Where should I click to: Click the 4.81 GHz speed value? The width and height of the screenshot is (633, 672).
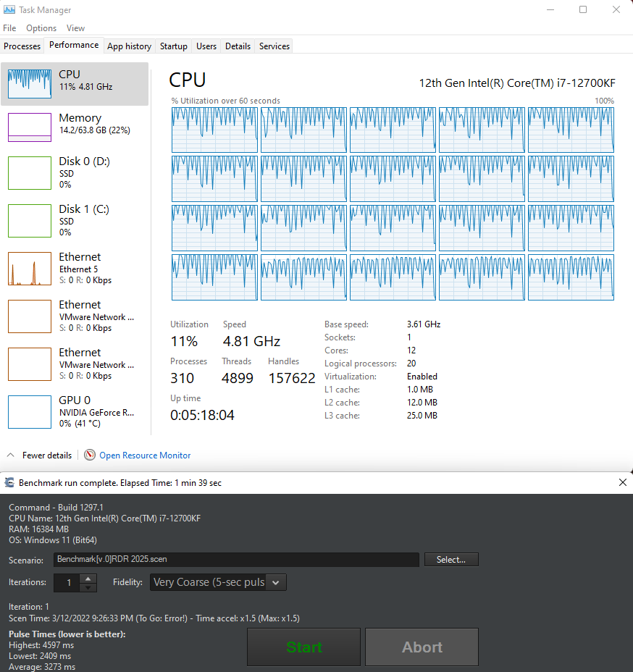(251, 341)
